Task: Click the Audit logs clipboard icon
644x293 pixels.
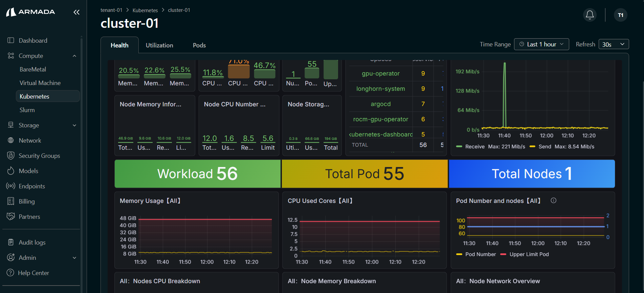Action: click(x=11, y=242)
